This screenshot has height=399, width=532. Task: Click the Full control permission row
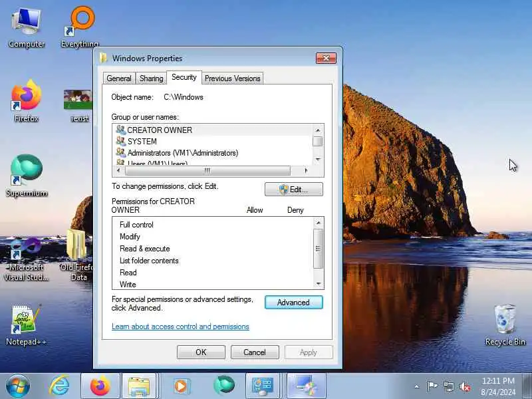click(x=213, y=225)
